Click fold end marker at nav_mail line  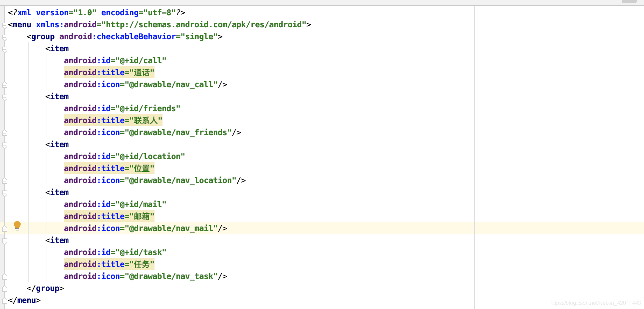click(5, 229)
